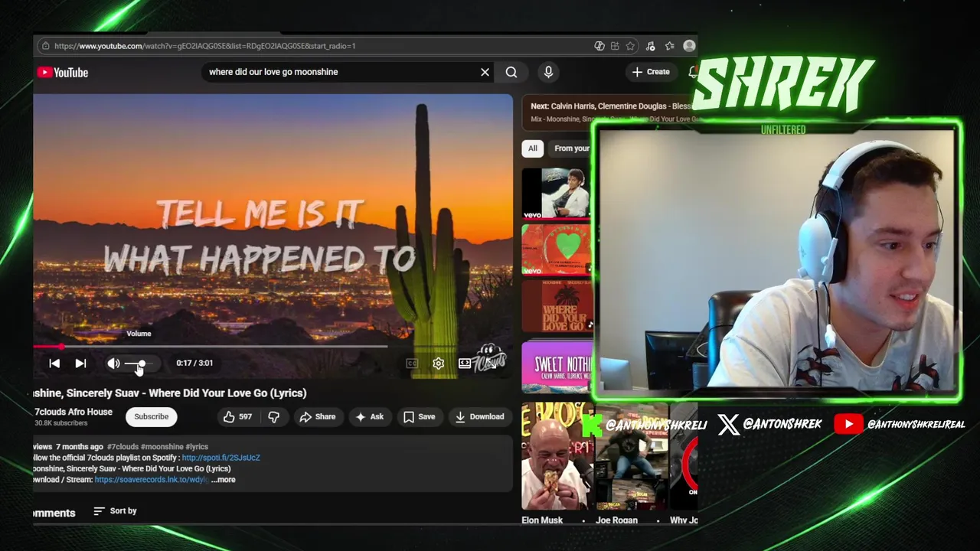The image size is (980, 551).
Task: Click the X logo next to @AntonShrek
Action: [729, 424]
